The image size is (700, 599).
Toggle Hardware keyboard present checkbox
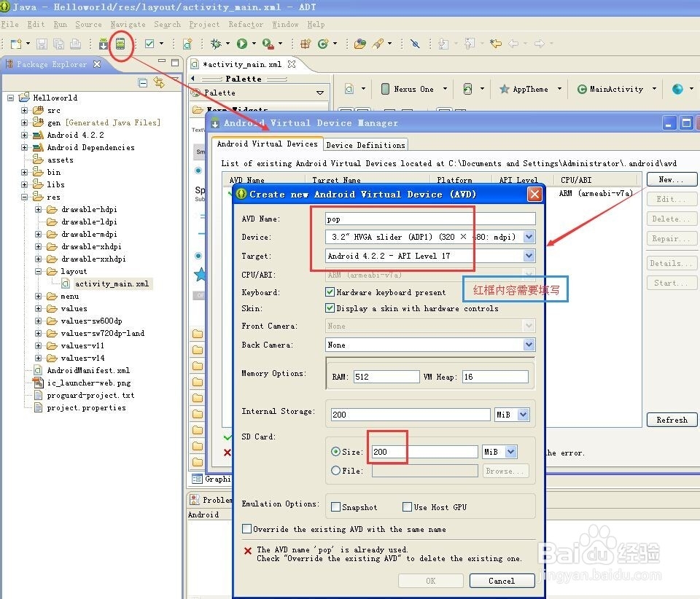point(330,292)
